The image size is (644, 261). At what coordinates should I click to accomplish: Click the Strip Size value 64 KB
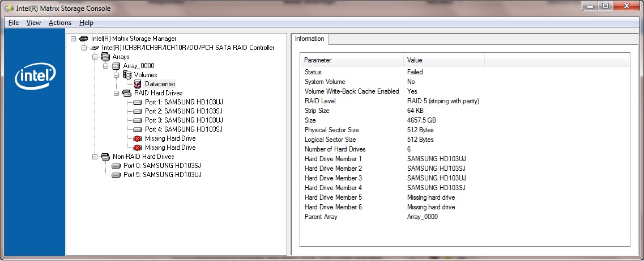[415, 111]
